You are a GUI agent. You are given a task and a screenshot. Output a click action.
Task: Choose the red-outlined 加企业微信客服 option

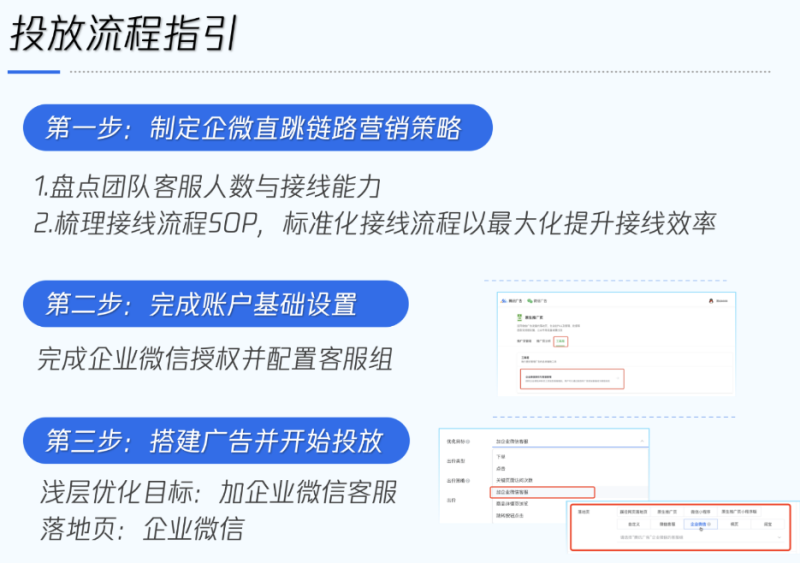[542, 492]
